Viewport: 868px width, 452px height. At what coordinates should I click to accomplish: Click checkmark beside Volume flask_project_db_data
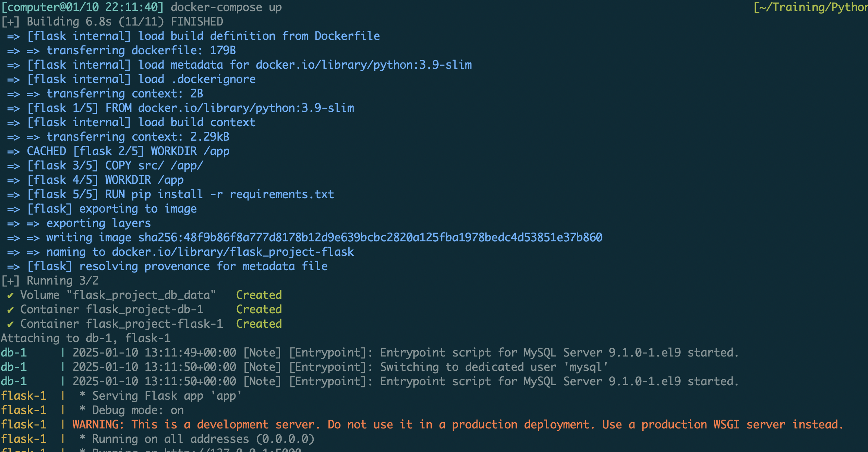pos(10,296)
